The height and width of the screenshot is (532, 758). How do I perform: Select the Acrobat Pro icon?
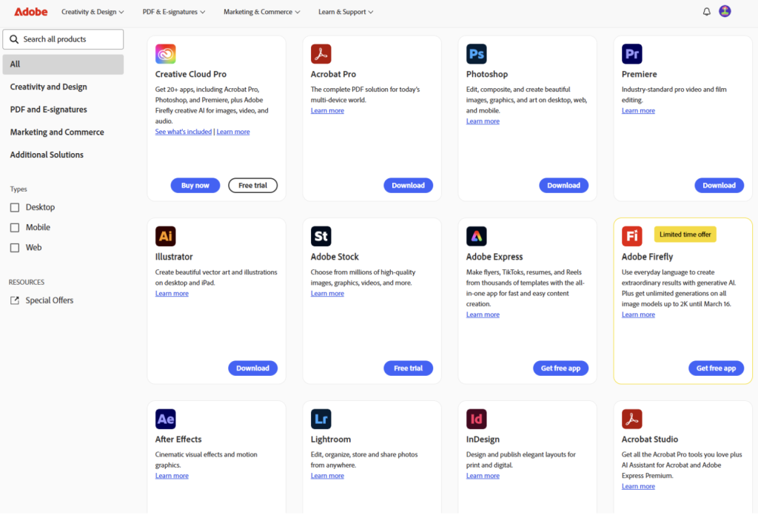point(321,53)
